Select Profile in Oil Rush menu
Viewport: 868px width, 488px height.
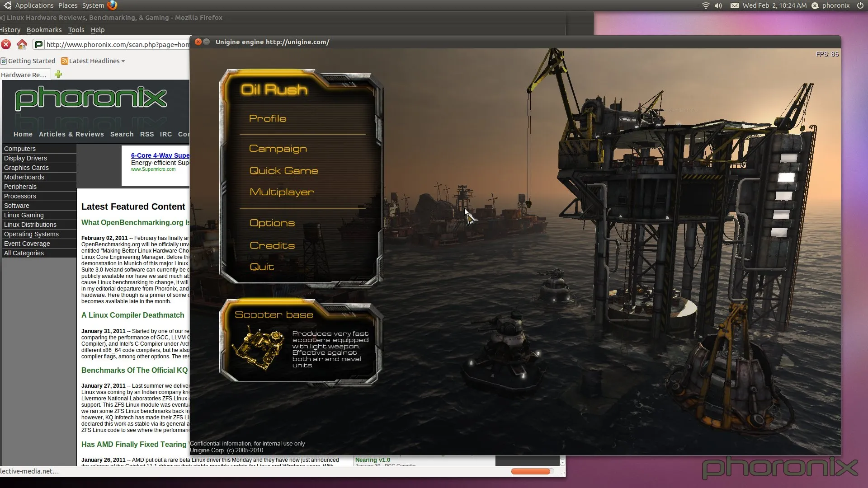(268, 118)
